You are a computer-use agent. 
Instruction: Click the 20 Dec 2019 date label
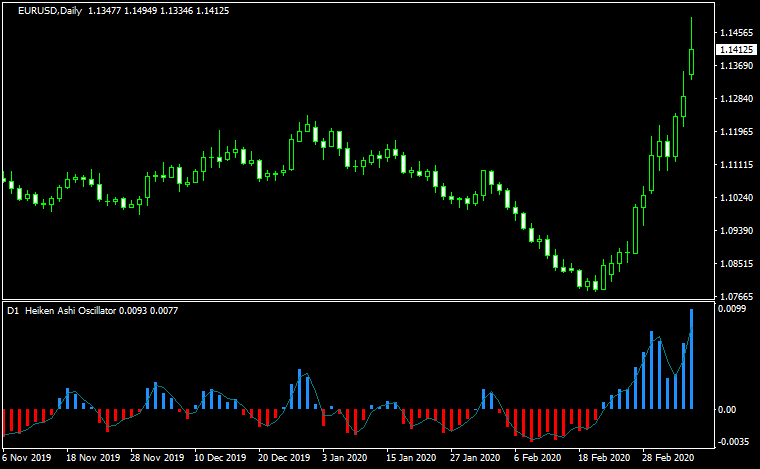point(283,458)
